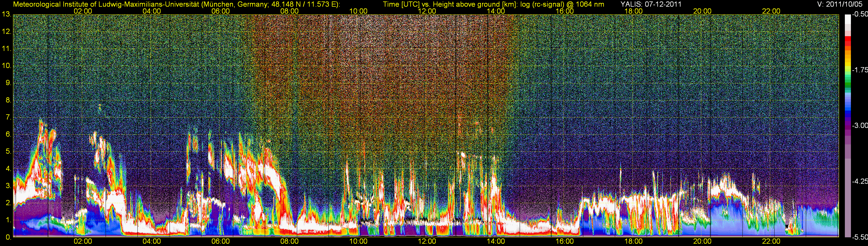Select '22:00' on the bottom time axis
Screen dimensions: 868x246
[x=771, y=242]
